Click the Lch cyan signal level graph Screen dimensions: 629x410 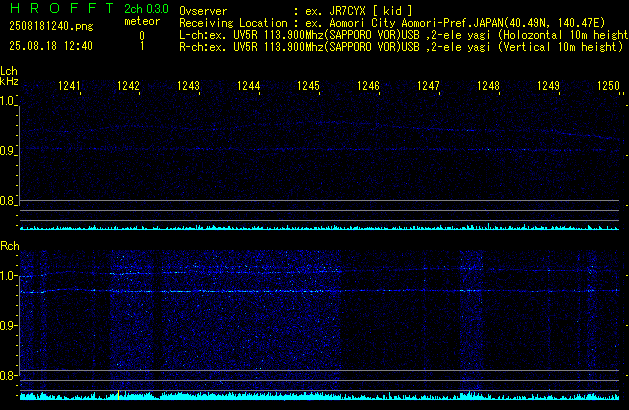[319, 227]
